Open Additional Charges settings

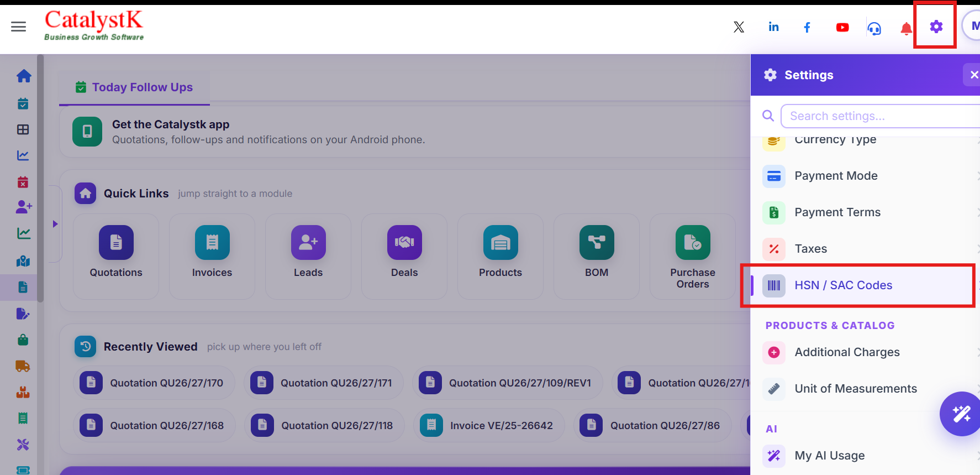[x=866, y=352]
